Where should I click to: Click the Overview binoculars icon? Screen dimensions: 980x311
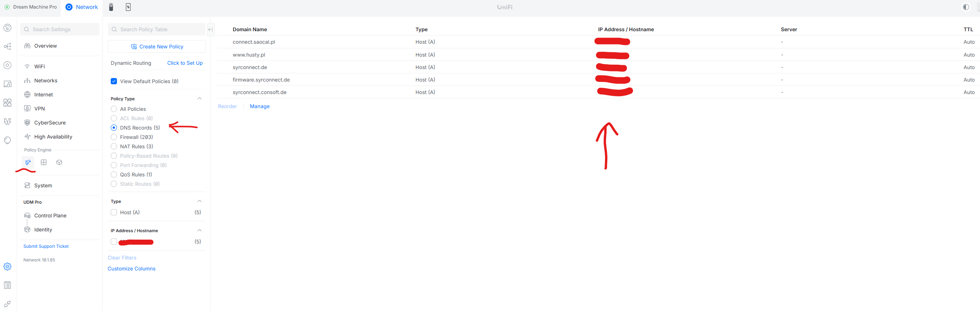27,46
